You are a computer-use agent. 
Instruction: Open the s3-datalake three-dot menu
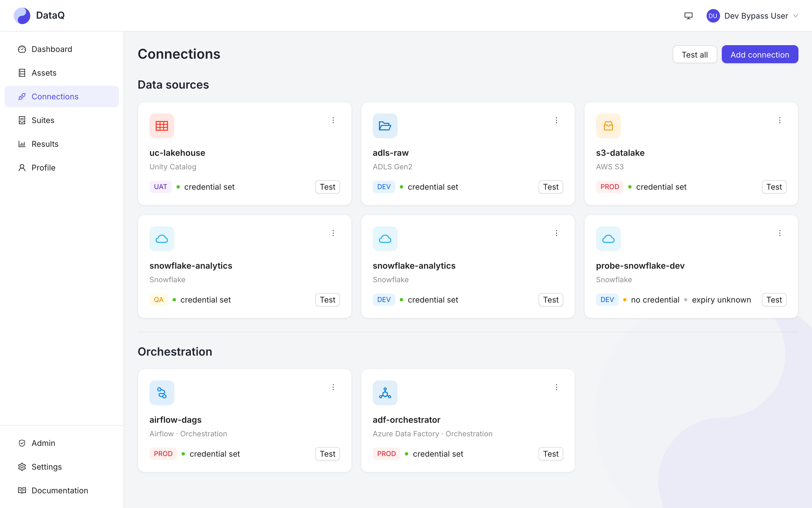780,120
